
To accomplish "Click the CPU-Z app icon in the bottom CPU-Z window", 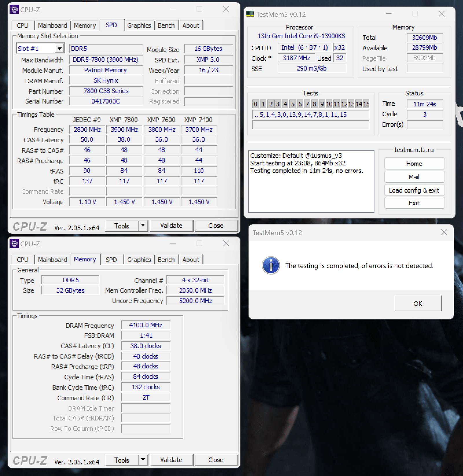I will [14, 243].
